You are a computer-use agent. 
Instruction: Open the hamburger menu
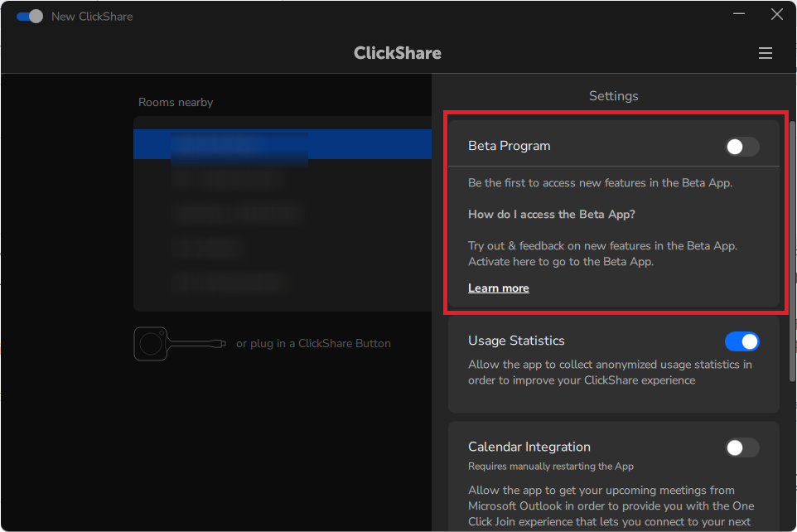point(765,53)
